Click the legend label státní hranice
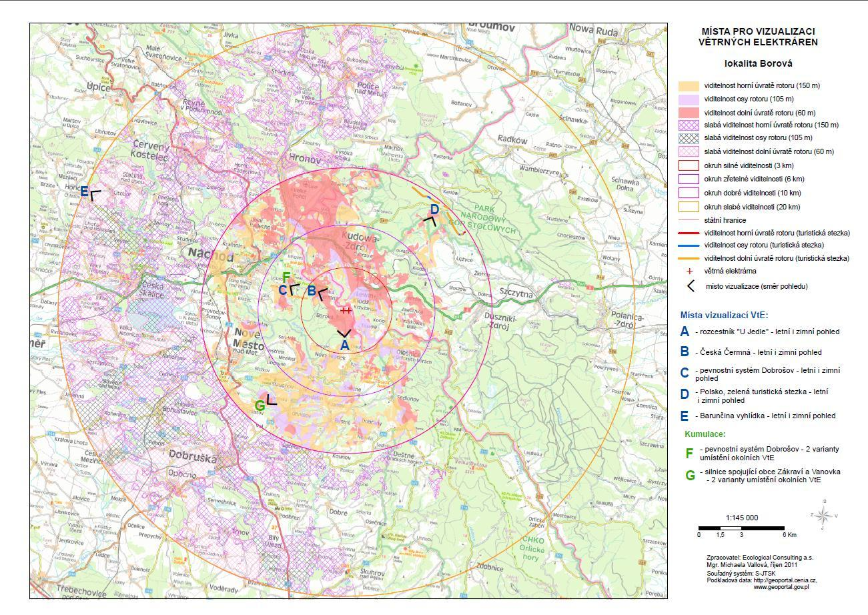 [x=725, y=220]
